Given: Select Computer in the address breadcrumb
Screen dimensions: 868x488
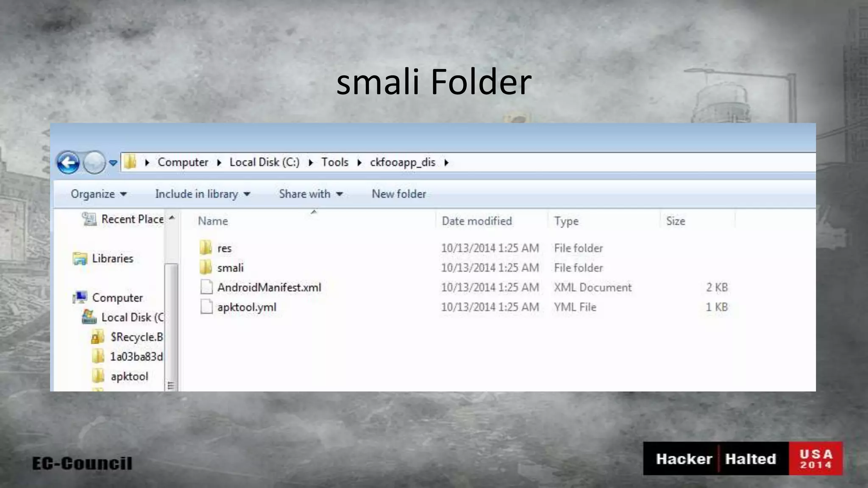Looking at the screenshot, I should point(183,162).
